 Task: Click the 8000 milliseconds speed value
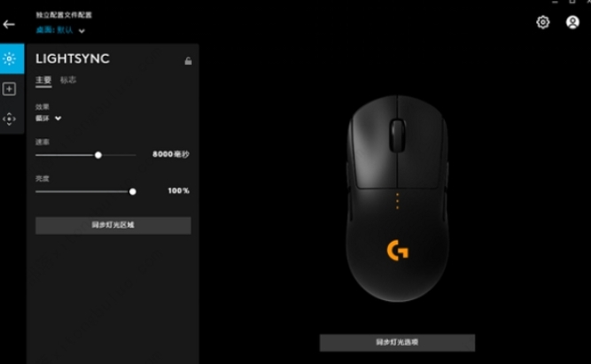click(x=171, y=154)
